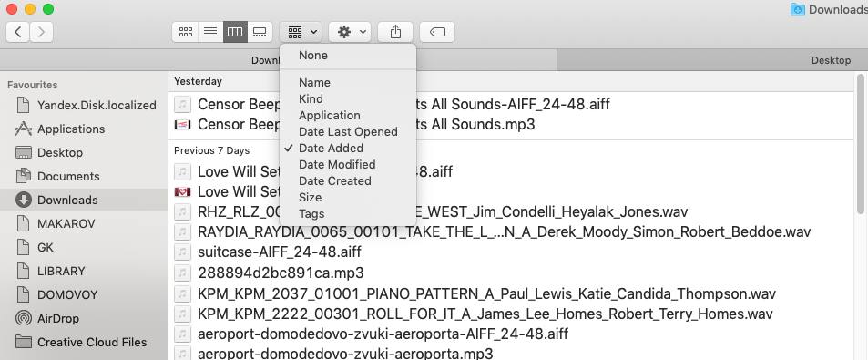The width and height of the screenshot is (868, 360).
Task: Switch to column view
Action: [x=235, y=32]
